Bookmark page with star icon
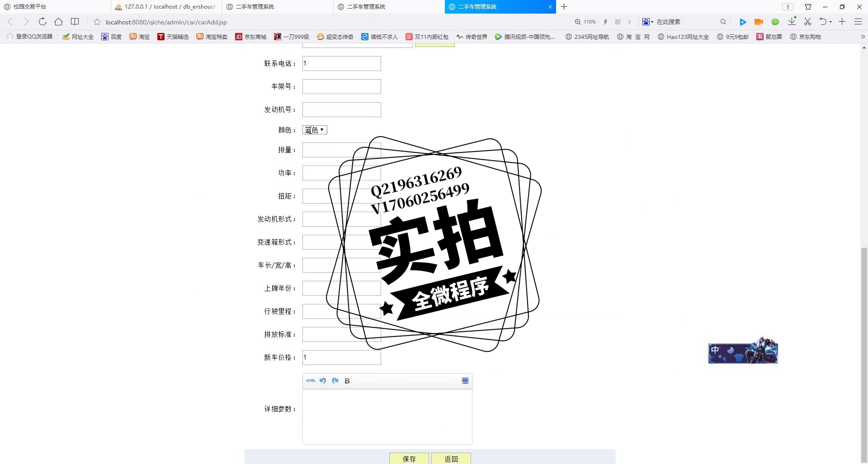The height and width of the screenshot is (464, 868). (x=97, y=22)
